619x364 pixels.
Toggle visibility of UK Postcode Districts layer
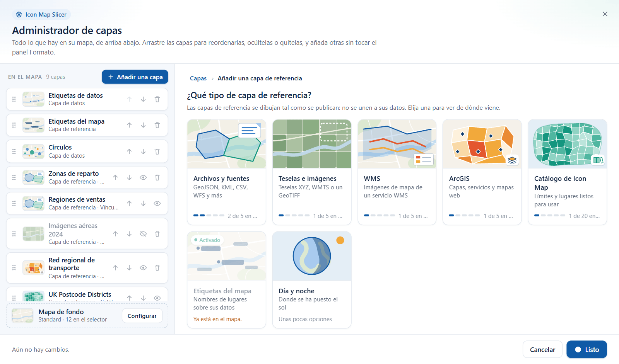[157, 298]
